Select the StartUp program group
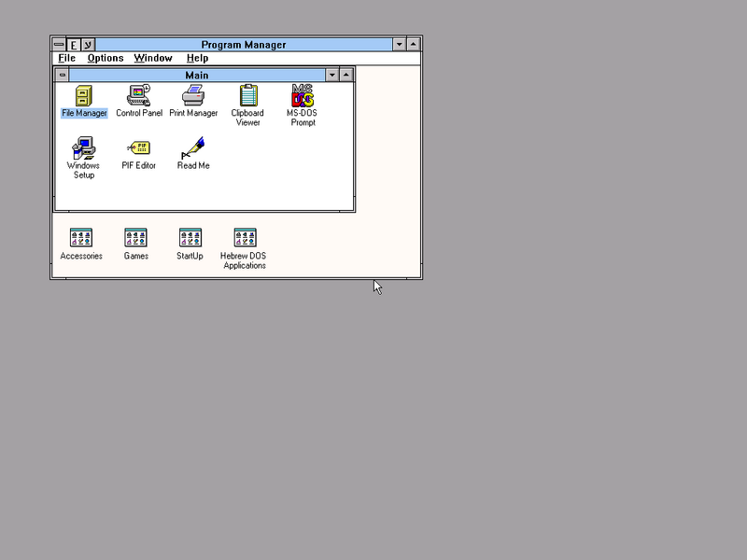 pos(190,238)
